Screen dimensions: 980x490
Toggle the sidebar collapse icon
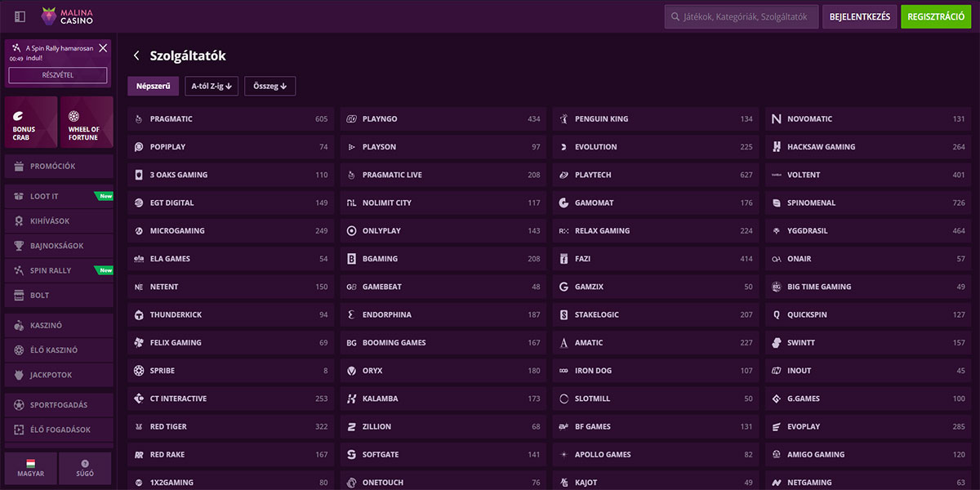point(20,16)
